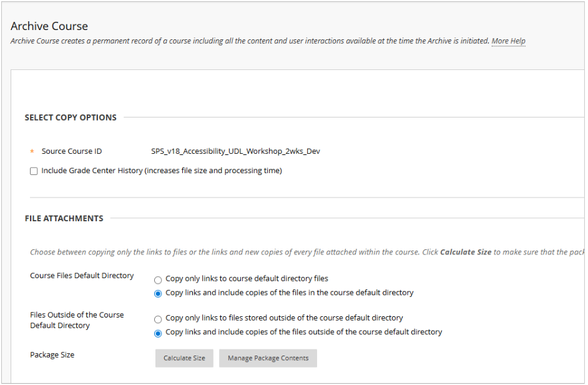
Task: Enable the Include Grade Center History checkbox
Action: click(34, 171)
